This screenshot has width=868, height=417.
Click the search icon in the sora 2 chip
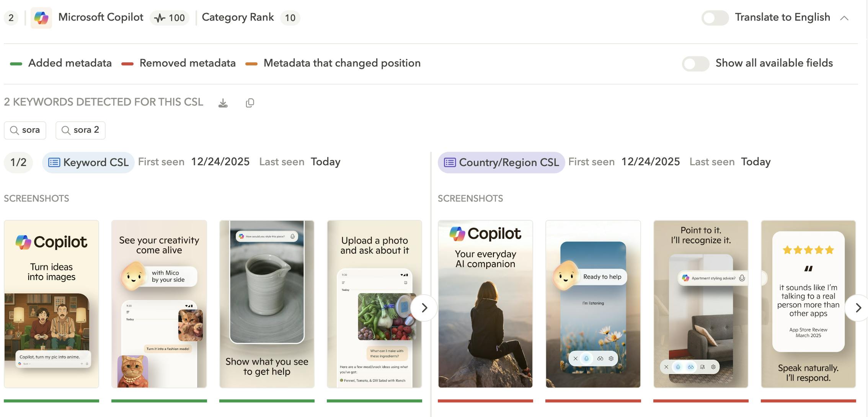point(66,130)
